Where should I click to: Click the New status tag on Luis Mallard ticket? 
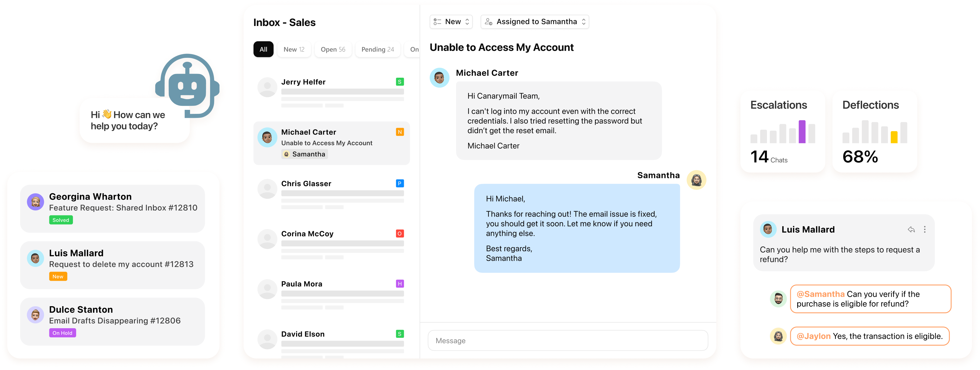click(x=58, y=276)
